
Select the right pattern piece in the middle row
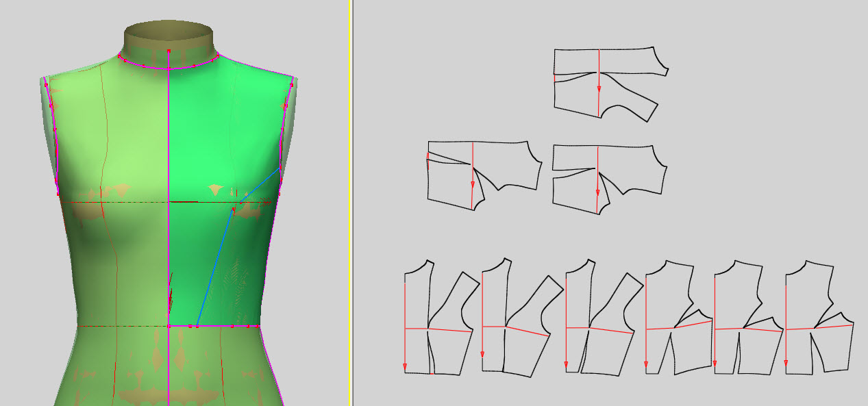pyautogui.click(x=610, y=179)
